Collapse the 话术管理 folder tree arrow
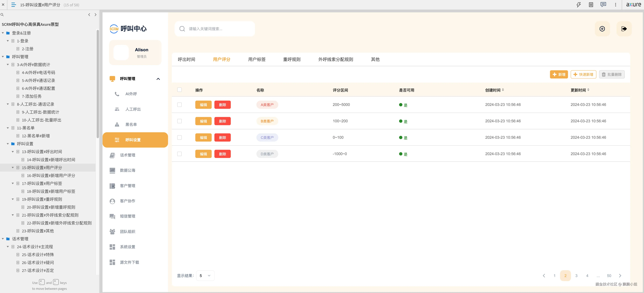 pyautogui.click(x=3, y=239)
